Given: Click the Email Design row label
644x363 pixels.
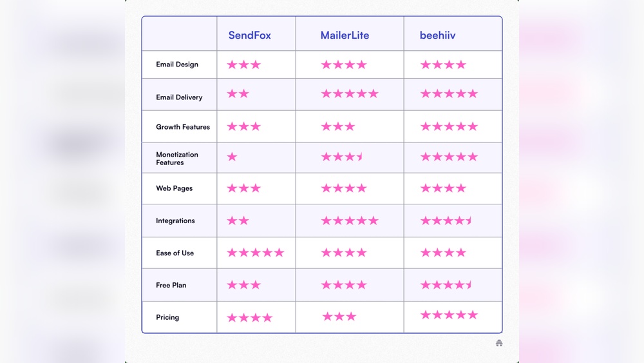Looking at the screenshot, I should [177, 64].
